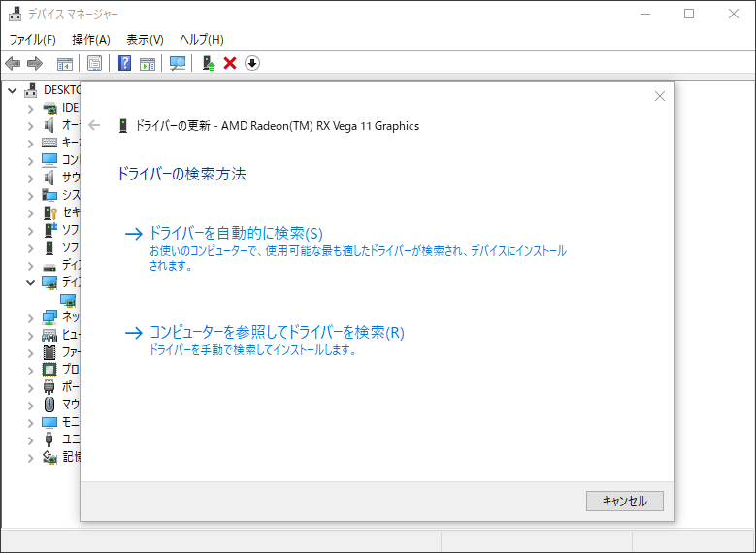Select the firmware chip category icon
The height and width of the screenshot is (553, 756).
pyautogui.click(x=49, y=352)
